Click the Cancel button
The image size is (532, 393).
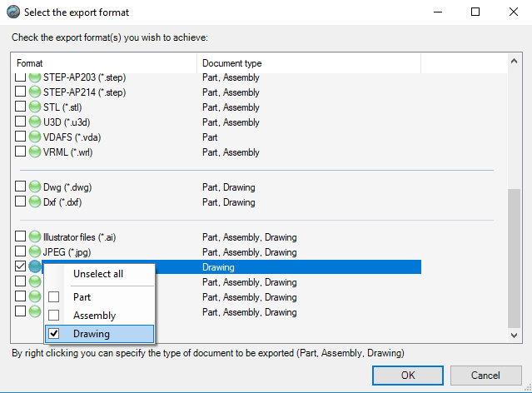[x=484, y=375]
